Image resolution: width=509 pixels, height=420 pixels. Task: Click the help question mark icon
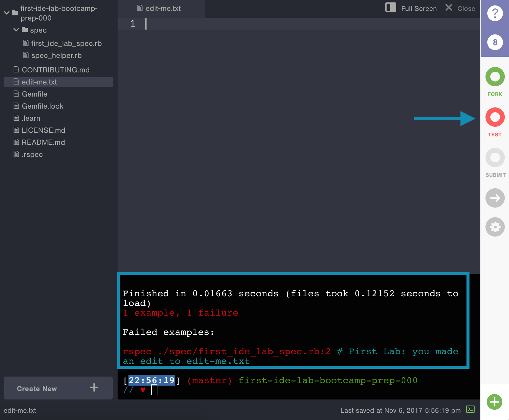[x=495, y=14]
